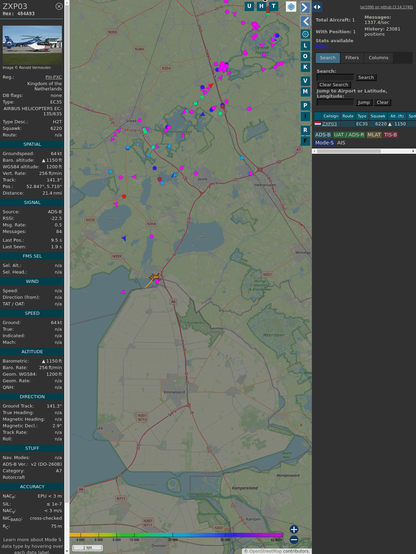Switch to the Columns tab
This screenshot has height=554, width=416.
(x=378, y=58)
